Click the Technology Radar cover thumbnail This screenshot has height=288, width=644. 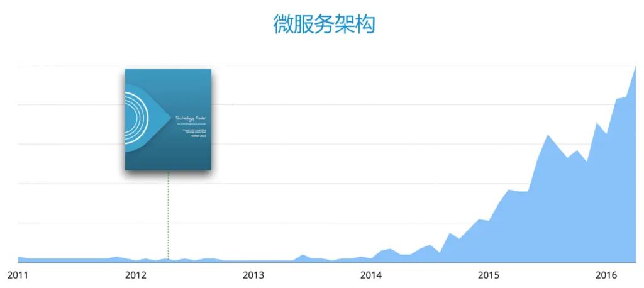[x=168, y=119]
